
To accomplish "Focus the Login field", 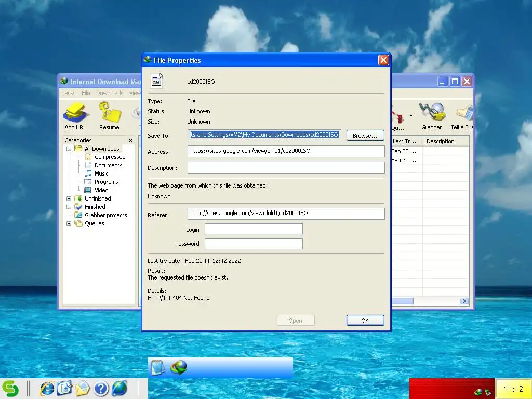I will pos(254,229).
